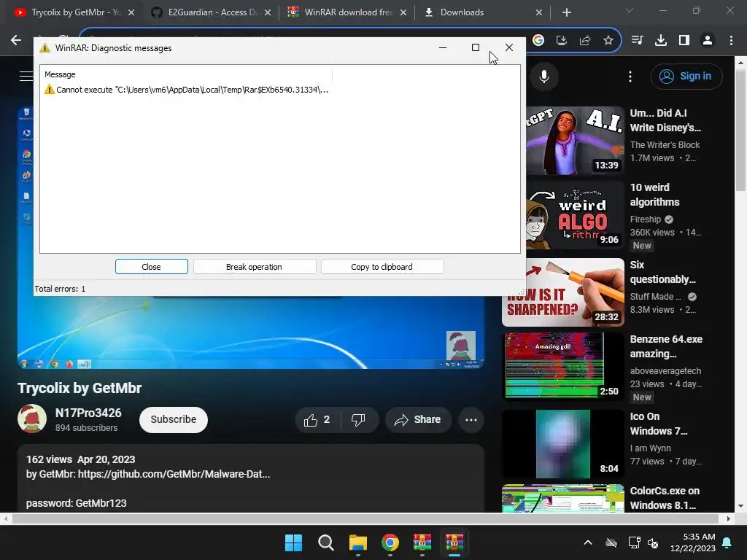Viewport: 747px width, 560px height.
Task: Click the 'Trycolix by GetMbr' video title
Action: 80,388
